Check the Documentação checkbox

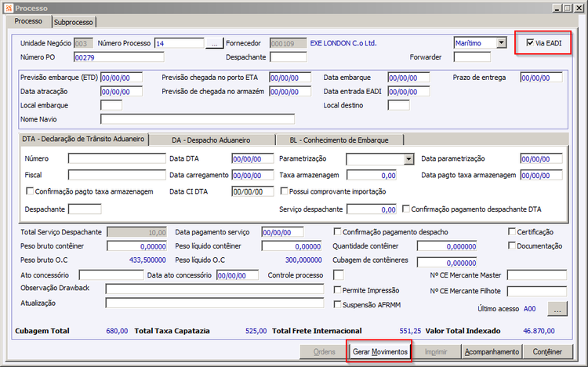(x=512, y=245)
